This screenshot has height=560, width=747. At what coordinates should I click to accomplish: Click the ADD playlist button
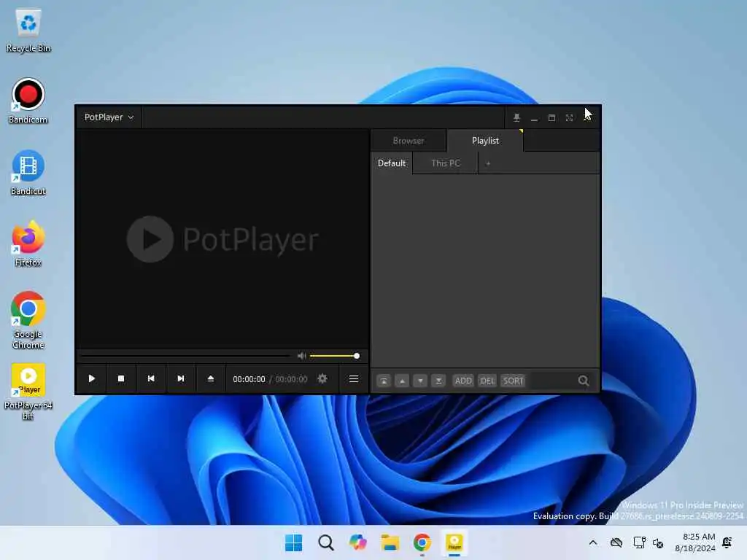(463, 381)
